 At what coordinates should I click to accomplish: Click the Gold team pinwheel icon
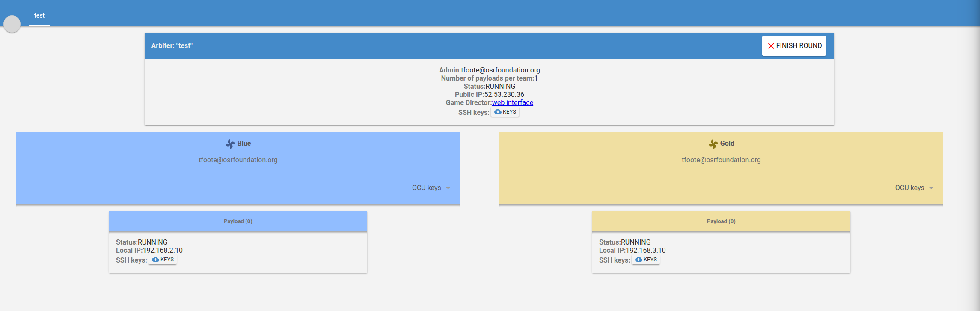pyautogui.click(x=713, y=144)
